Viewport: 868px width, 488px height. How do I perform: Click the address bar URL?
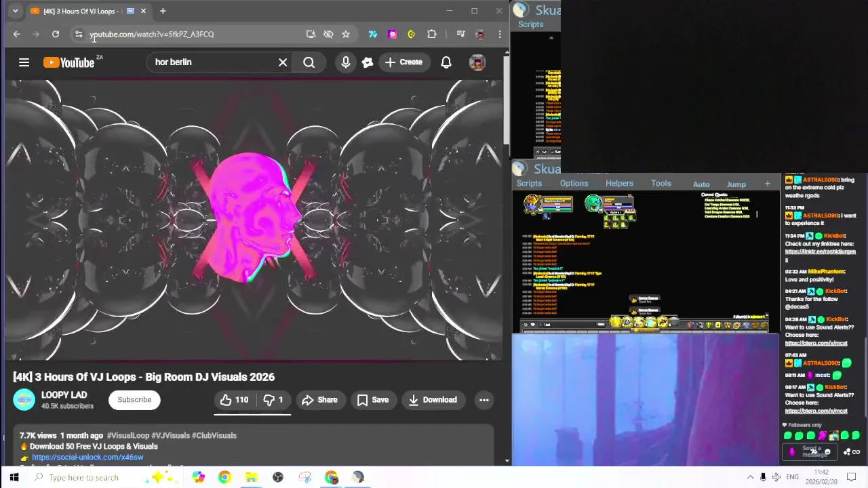point(152,34)
